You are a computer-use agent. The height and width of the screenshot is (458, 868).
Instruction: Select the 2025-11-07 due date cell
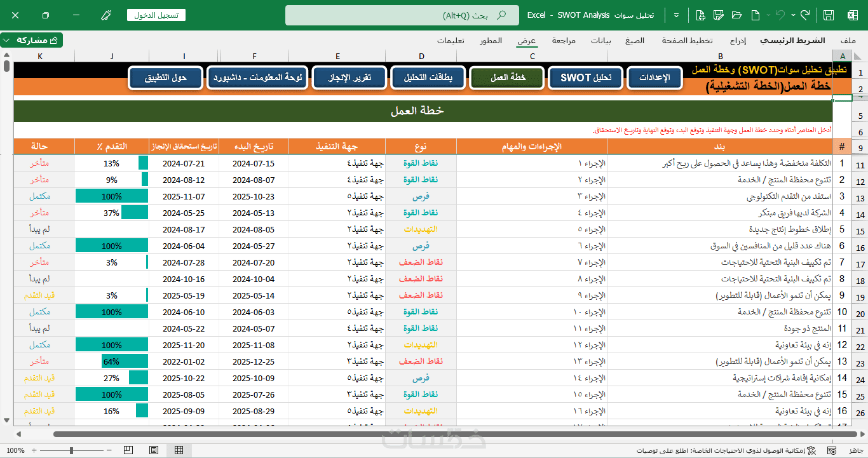[184, 196]
